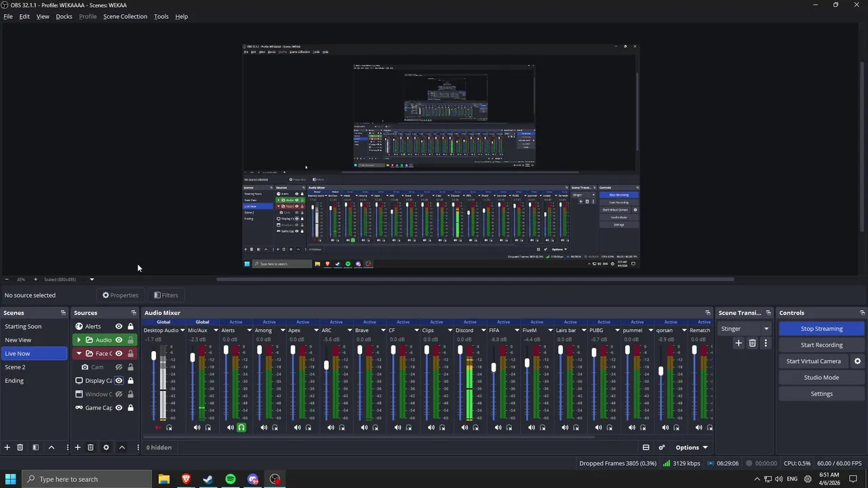Viewport: 868px width, 488px height.
Task: Open advanced audio properties gears icon
Action: tap(662, 447)
